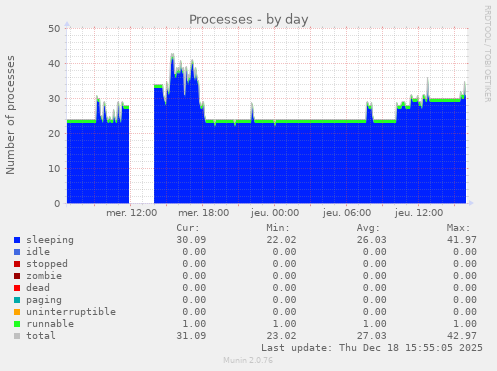Click sleeping average value 26.03
The image size is (497, 371).
click(x=372, y=240)
